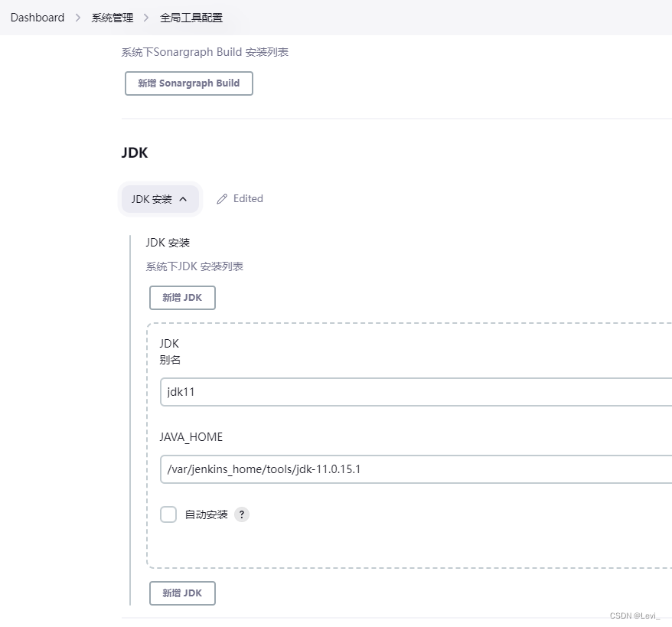Image resolution: width=672 pixels, height=627 pixels.
Task: Click the pencil icon next to Edited
Action: point(221,198)
